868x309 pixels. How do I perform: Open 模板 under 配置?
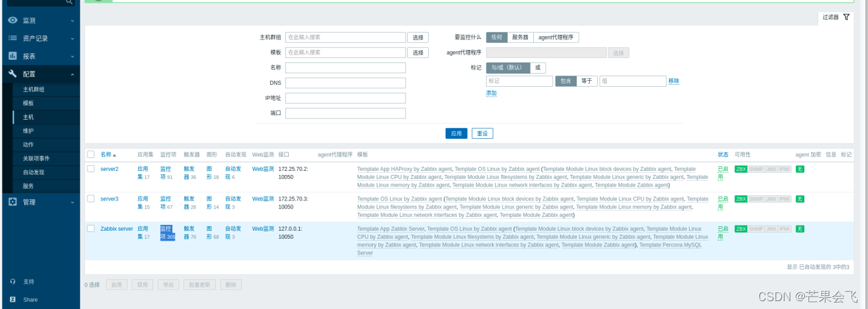(x=28, y=103)
